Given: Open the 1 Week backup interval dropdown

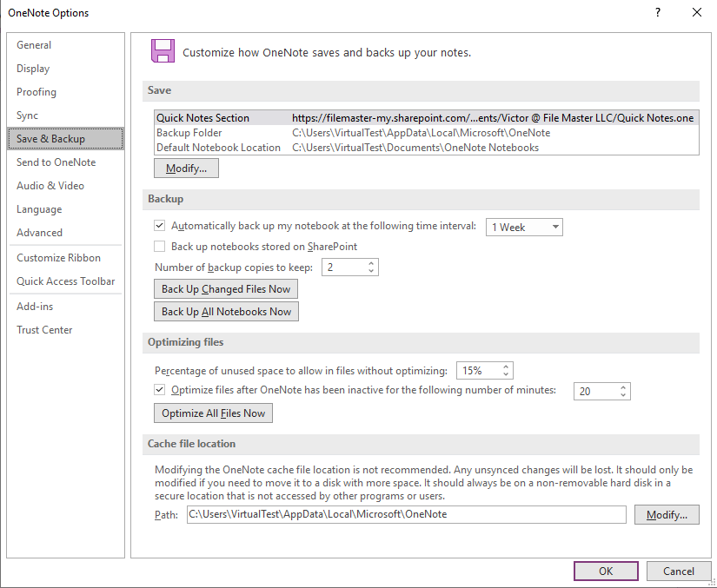Looking at the screenshot, I should click(524, 227).
